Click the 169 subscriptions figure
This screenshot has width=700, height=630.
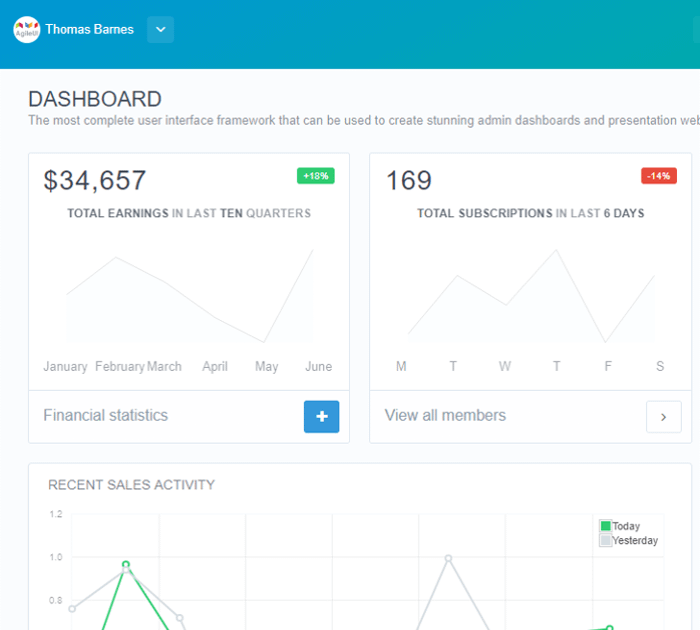[408, 180]
